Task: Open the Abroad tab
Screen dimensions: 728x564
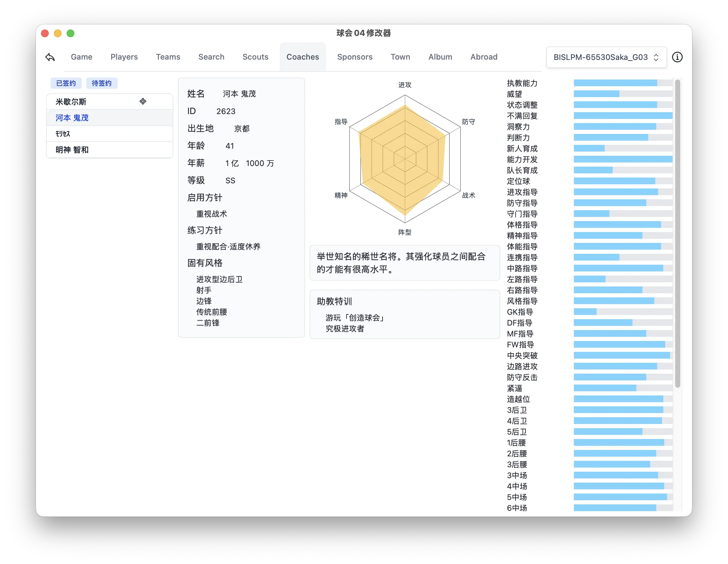Action: pyautogui.click(x=484, y=57)
